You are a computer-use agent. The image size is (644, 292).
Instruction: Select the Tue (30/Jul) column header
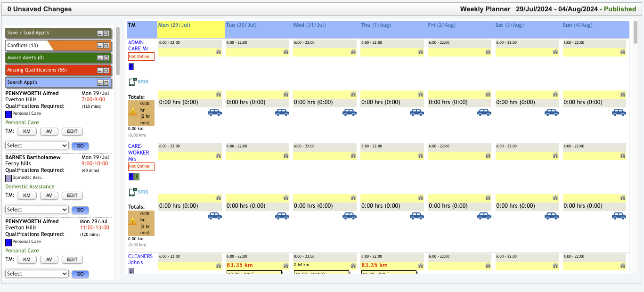click(x=241, y=25)
